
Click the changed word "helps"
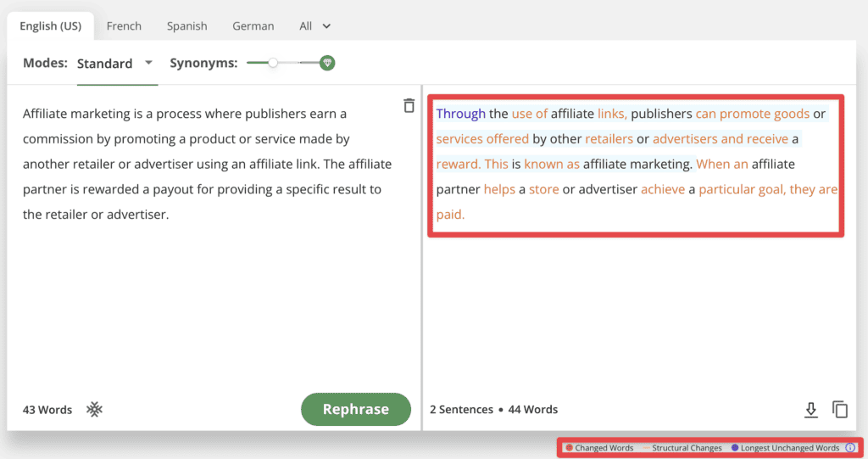click(499, 189)
